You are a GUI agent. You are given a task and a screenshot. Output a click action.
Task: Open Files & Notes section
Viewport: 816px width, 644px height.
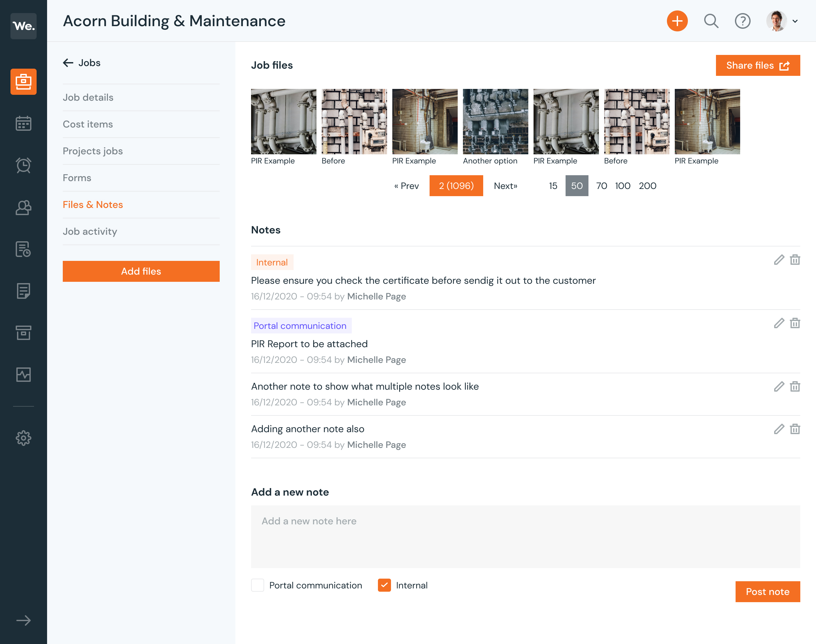click(92, 205)
